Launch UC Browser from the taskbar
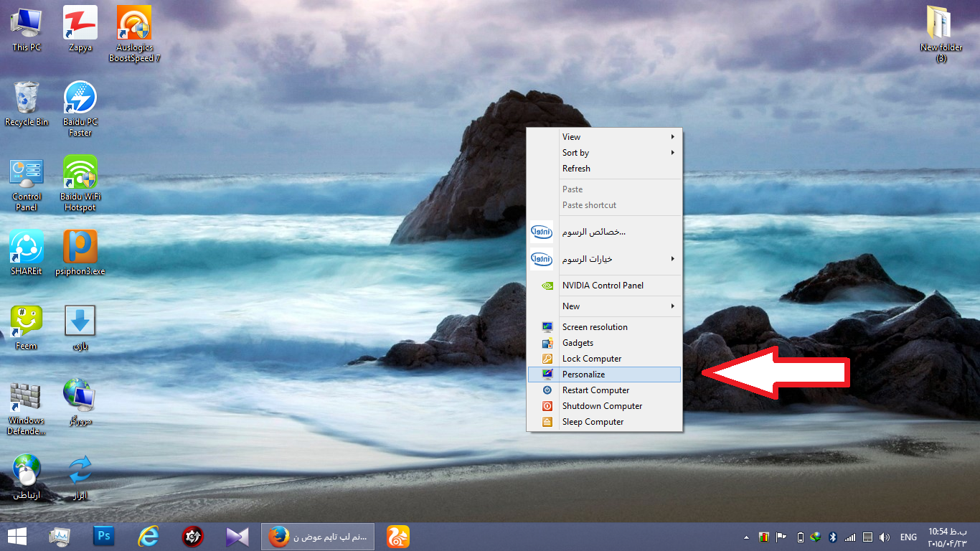Image resolution: width=980 pixels, height=551 pixels. coord(398,536)
